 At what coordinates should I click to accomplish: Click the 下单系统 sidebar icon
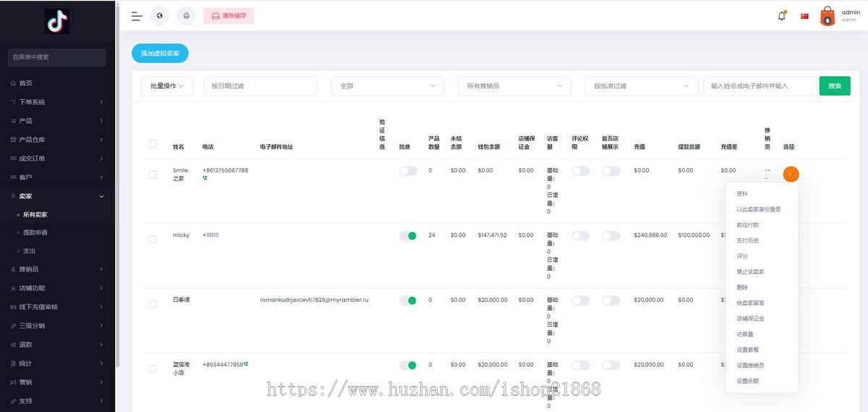(x=13, y=102)
